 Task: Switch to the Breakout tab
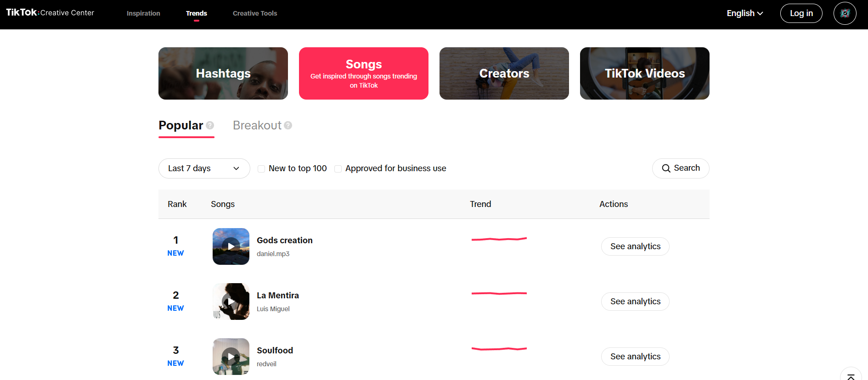[x=257, y=125]
